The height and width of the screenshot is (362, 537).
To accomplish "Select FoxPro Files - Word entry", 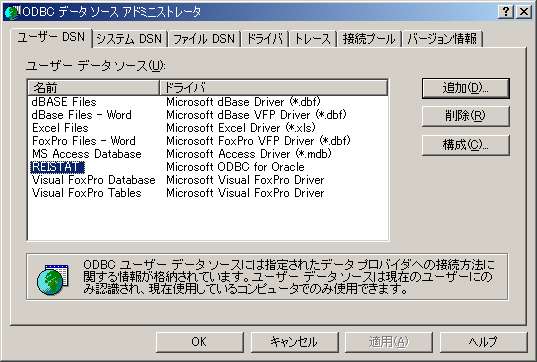I will tap(84, 141).
